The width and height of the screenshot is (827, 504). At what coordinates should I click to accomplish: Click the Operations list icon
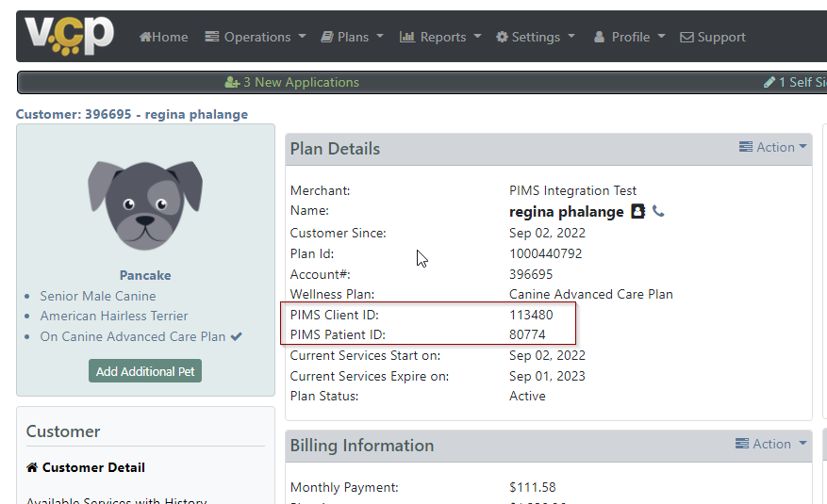click(x=211, y=37)
